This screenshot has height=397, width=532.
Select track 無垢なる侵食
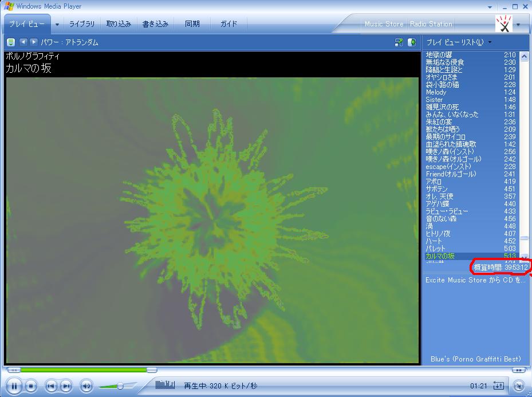point(471,62)
